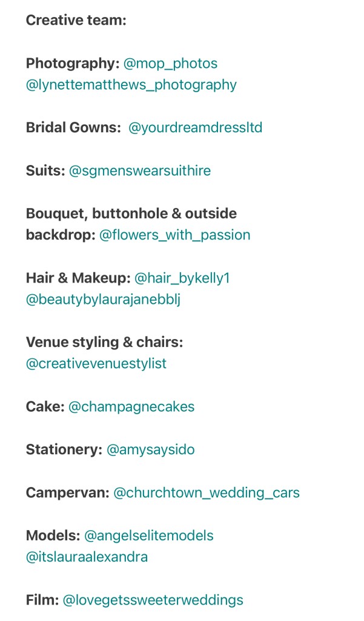Click the Creative team heading text
Screen dimensions: 364x621
tap(76, 20)
